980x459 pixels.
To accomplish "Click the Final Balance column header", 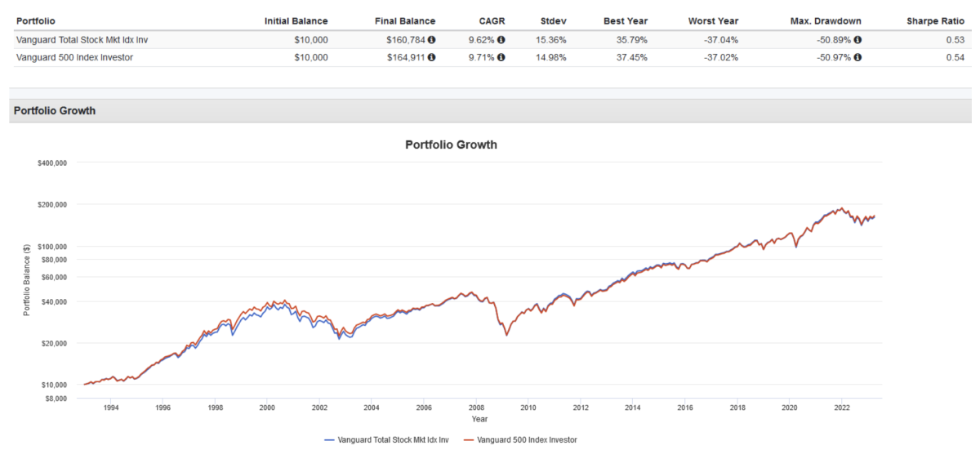I will pyautogui.click(x=405, y=21).
